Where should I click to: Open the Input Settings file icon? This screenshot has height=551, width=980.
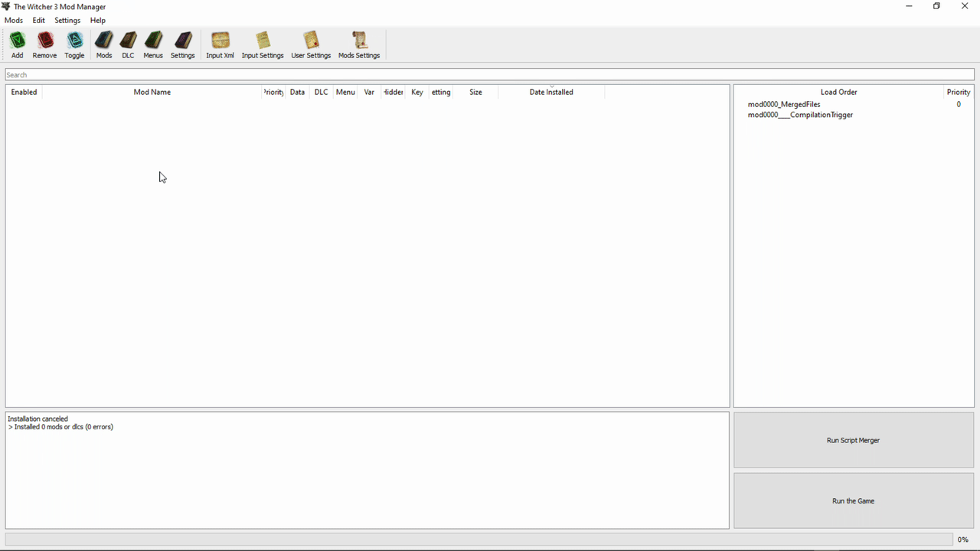[x=263, y=45]
